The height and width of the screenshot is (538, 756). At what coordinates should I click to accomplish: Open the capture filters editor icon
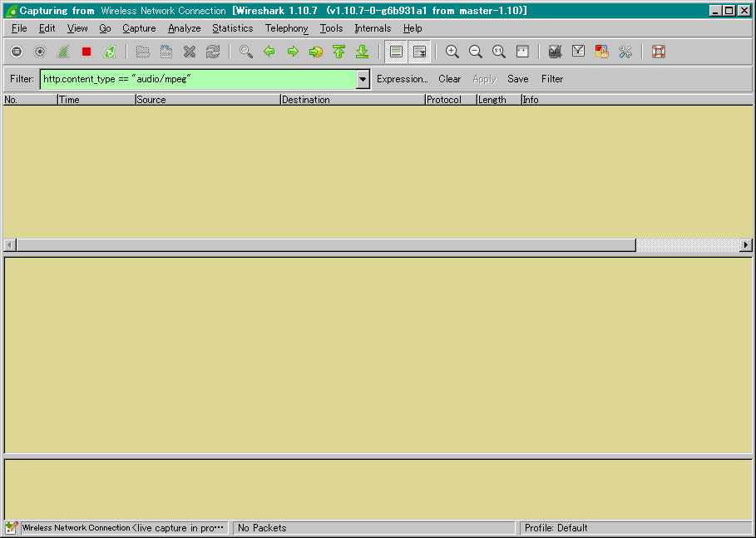[555, 52]
